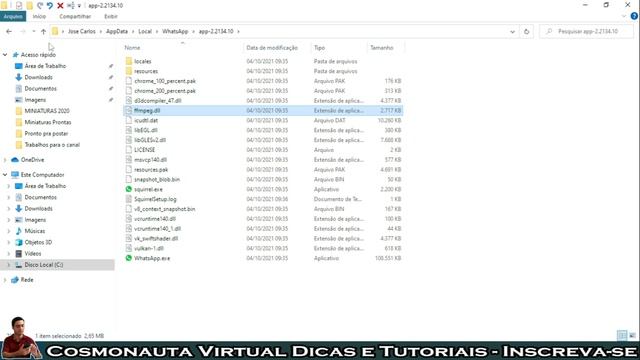The height and width of the screenshot is (360, 640).
Task: Select the LICENSE file
Action: (x=144, y=150)
